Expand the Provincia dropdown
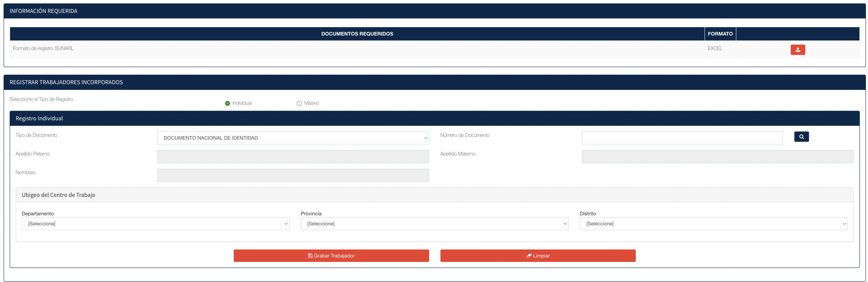Image resolution: width=868 pixels, height=282 pixels. (434, 224)
